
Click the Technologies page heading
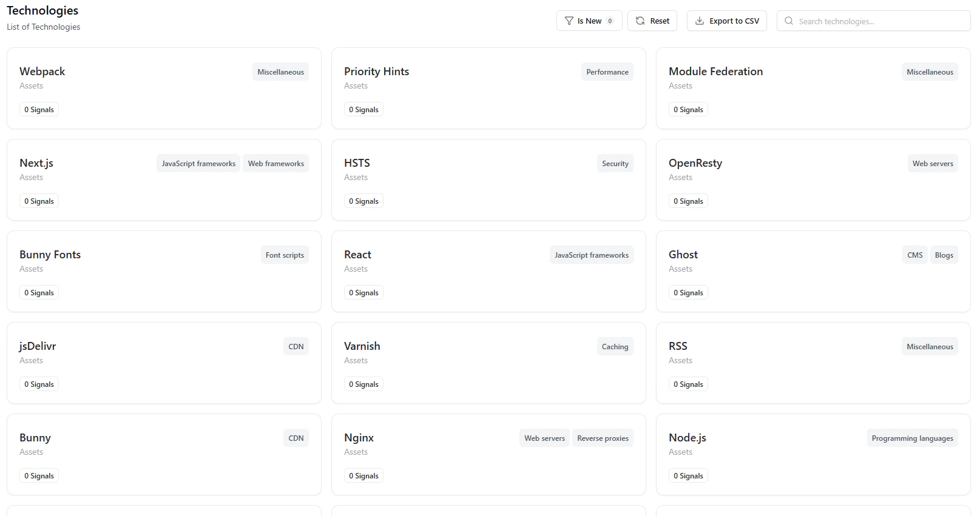42,10
